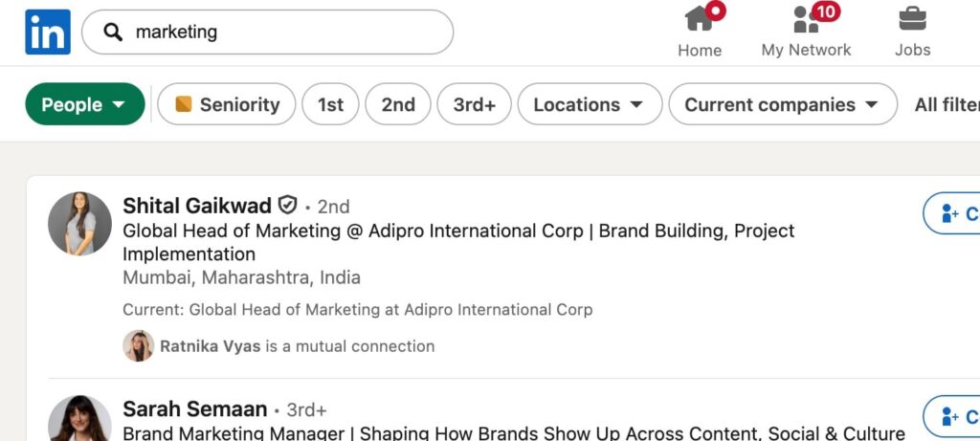This screenshot has height=441, width=980.
Task: Focus the search box containing marketing
Action: pos(268,32)
